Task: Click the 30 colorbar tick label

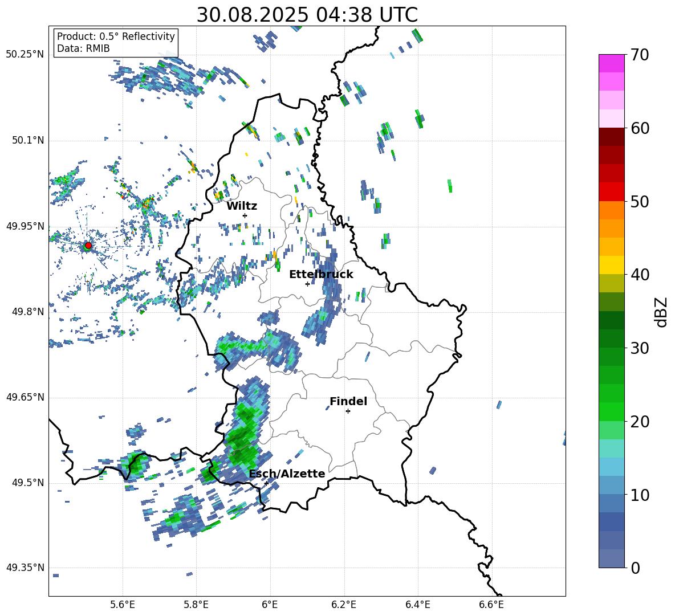Action: [640, 348]
